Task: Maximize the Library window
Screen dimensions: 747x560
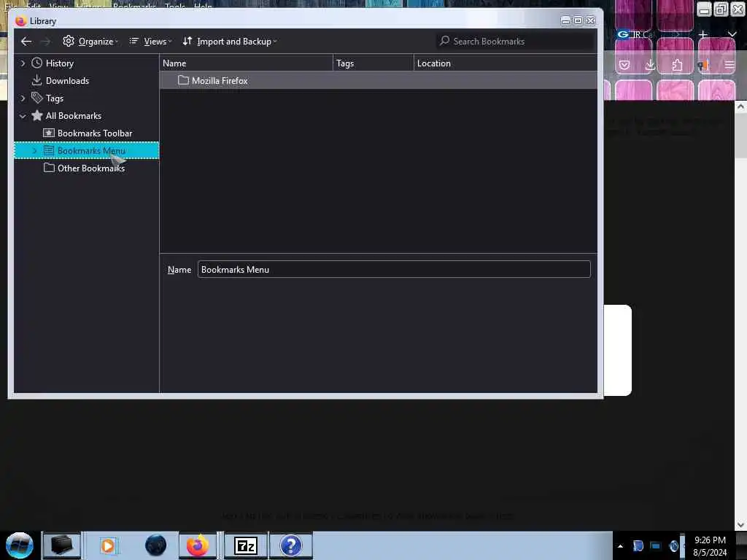Action: tap(578, 20)
